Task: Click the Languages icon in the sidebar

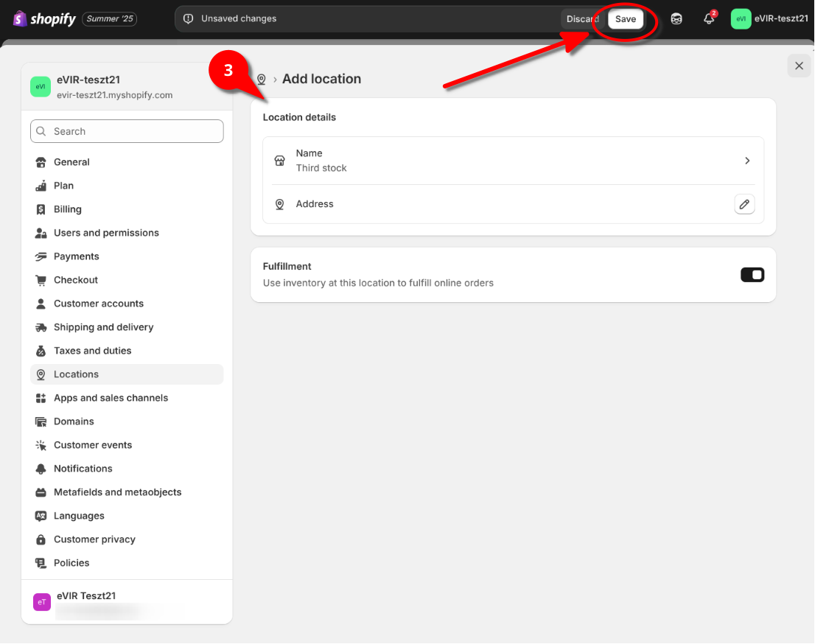Action: point(41,516)
